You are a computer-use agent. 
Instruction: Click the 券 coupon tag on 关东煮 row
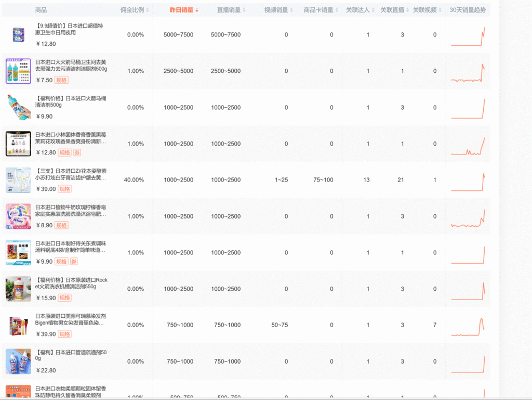tap(74, 262)
